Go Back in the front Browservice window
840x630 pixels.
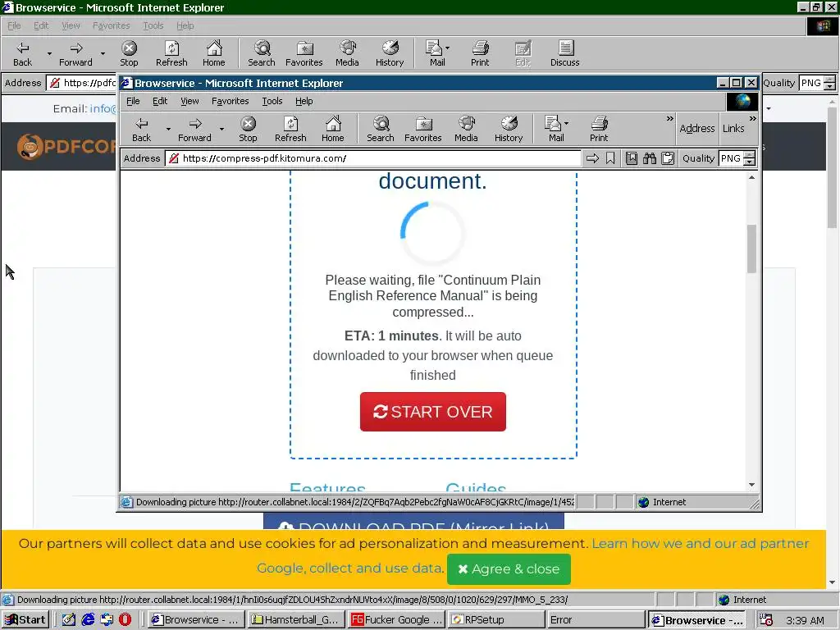click(x=141, y=130)
